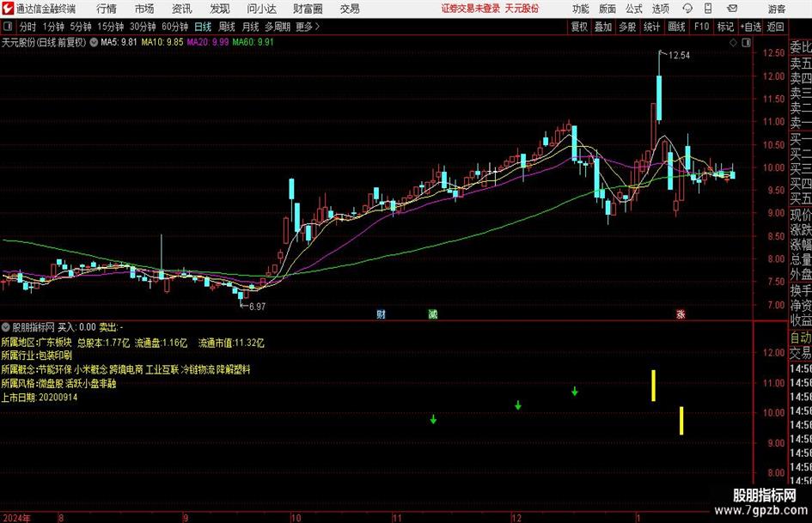
Task: Click the 画线 drawing button
Action: pyautogui.click(x=676, y=27)
